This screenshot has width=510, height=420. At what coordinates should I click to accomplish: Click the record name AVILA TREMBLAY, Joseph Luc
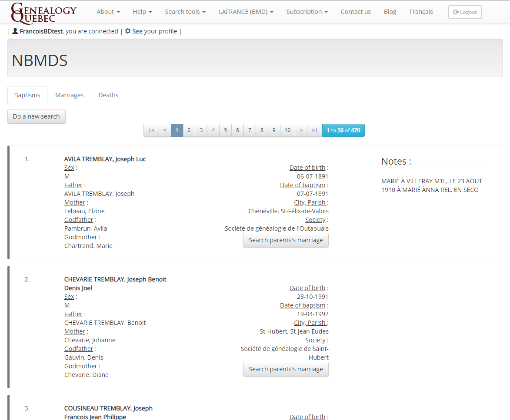click(x=105, y=159)
